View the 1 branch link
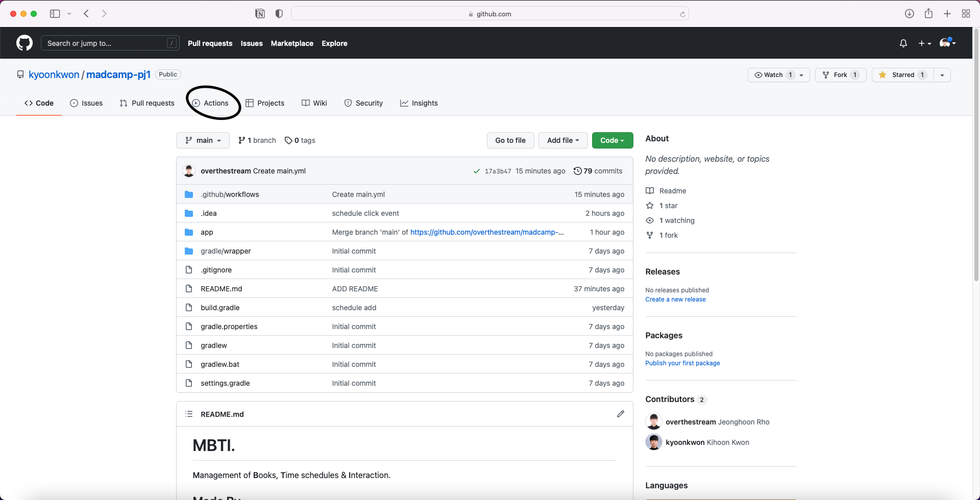 pyautogui.click(x=257, y=140)
